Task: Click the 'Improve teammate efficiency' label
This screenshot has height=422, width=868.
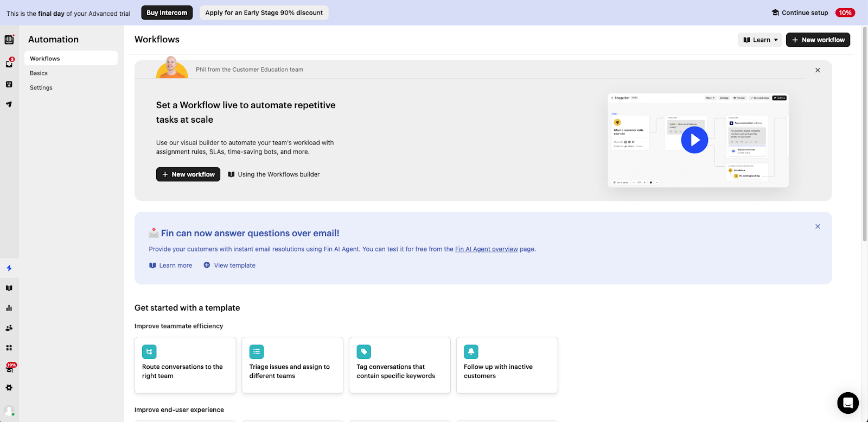Action: click(x=179, y=326)
